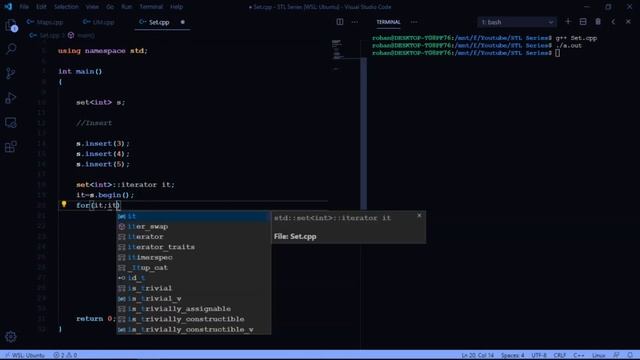Close the terminal panel
Screen dimensions: 640x360
pyautogui.click(x=628, y=22)
